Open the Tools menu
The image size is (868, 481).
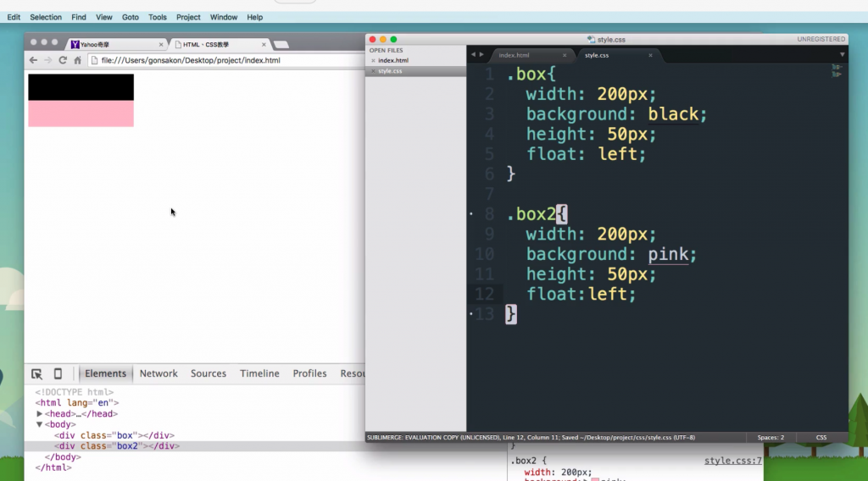click(x=157, y=17)
